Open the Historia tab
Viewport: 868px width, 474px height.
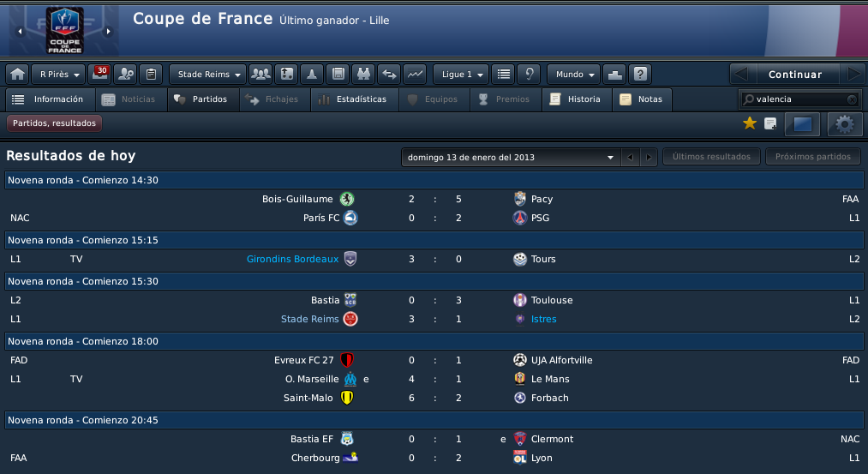(x=577, y=99)
